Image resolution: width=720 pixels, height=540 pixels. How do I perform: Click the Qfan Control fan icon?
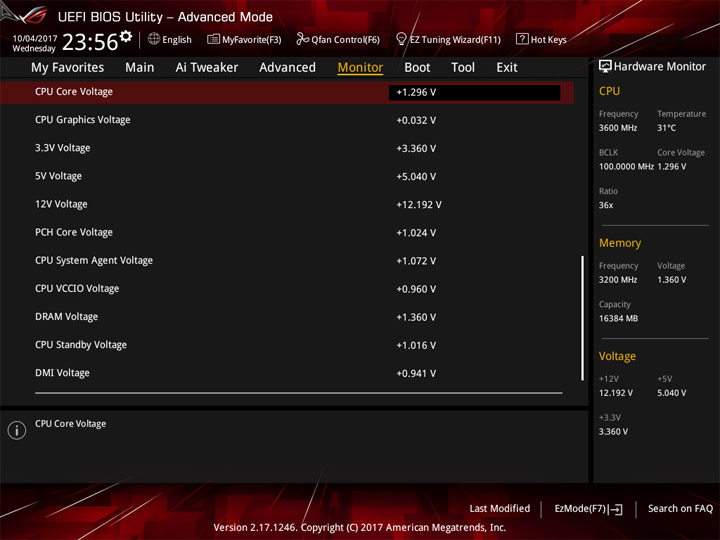pyautogui.click(x=302, y=39)
